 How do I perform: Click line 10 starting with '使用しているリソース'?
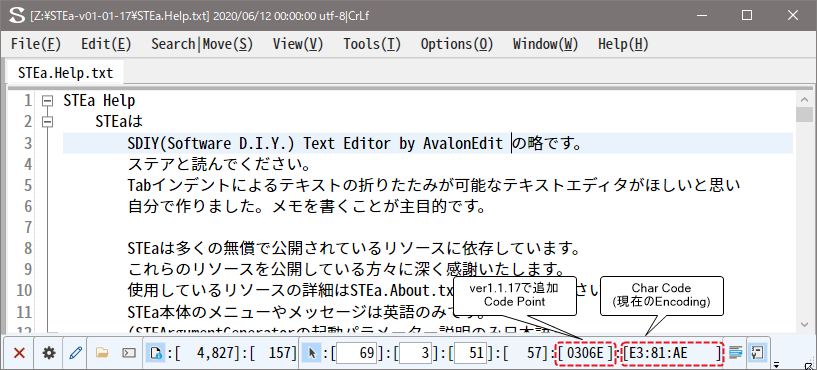(x=291, y=290)
